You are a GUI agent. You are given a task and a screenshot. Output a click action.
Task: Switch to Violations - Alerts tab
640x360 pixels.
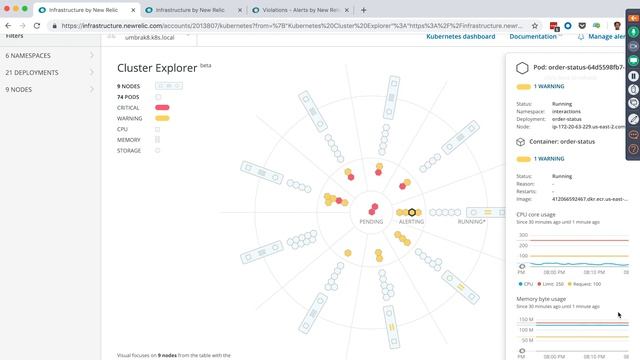[x=300, y=10]
